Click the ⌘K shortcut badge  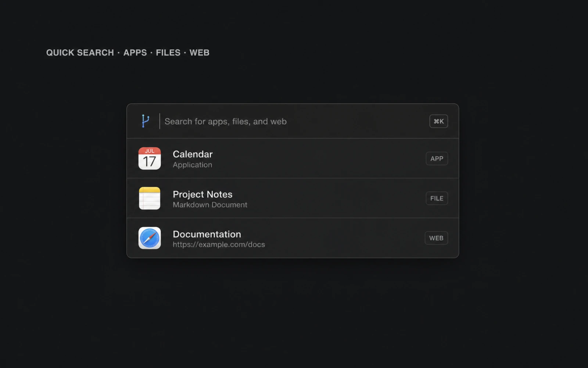(438, 121)
